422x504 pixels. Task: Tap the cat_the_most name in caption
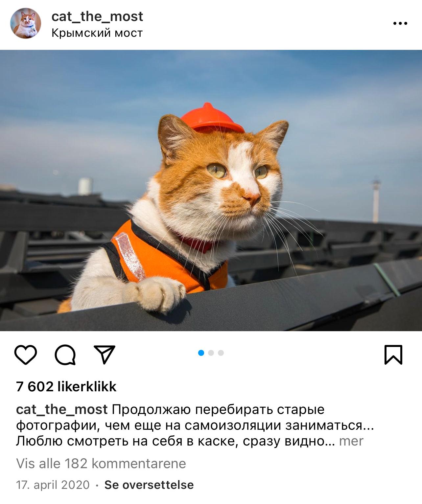point(62,409)
